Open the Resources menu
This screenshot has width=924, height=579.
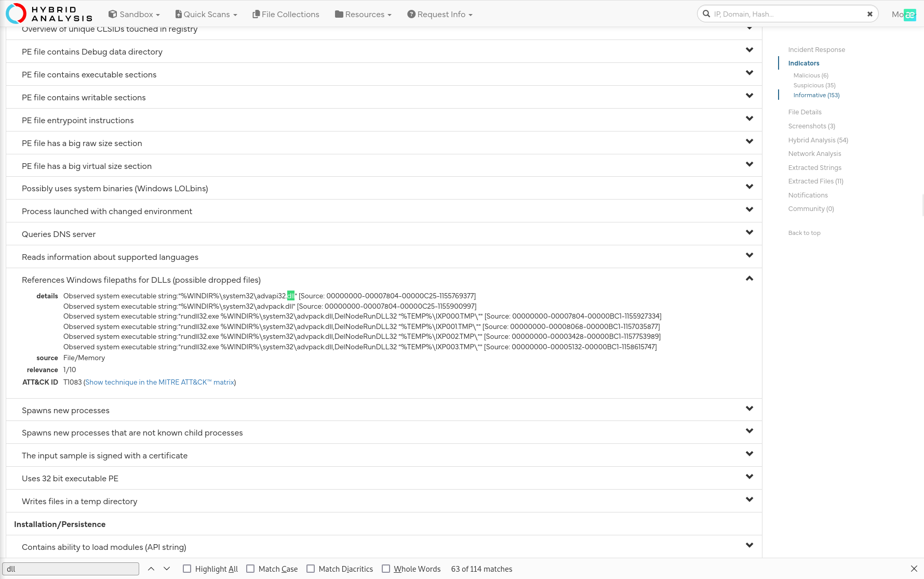click(363, 14)
